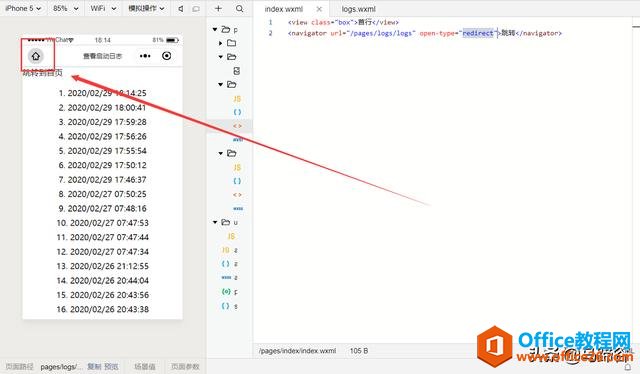Open the JS file inside the u folder
This screenshot has width=640, height=374.
tap(231, 236)
